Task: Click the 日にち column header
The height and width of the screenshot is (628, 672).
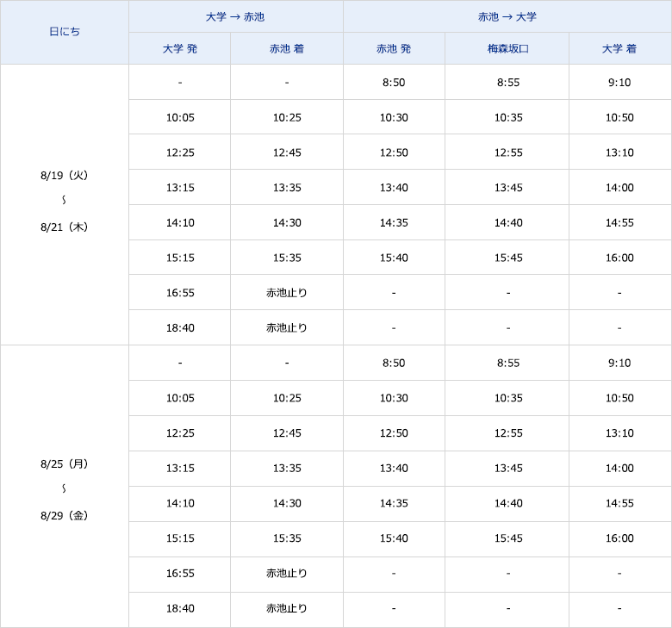Action: click(x=65, y=32)
